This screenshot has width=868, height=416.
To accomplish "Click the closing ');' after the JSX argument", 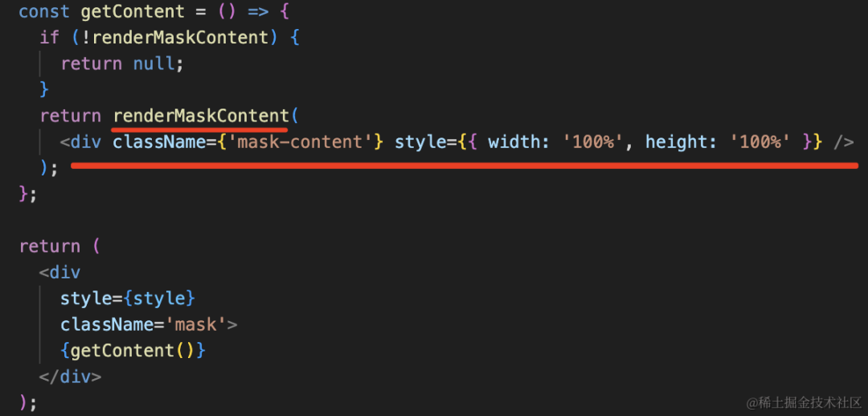I will pos(49,168).
